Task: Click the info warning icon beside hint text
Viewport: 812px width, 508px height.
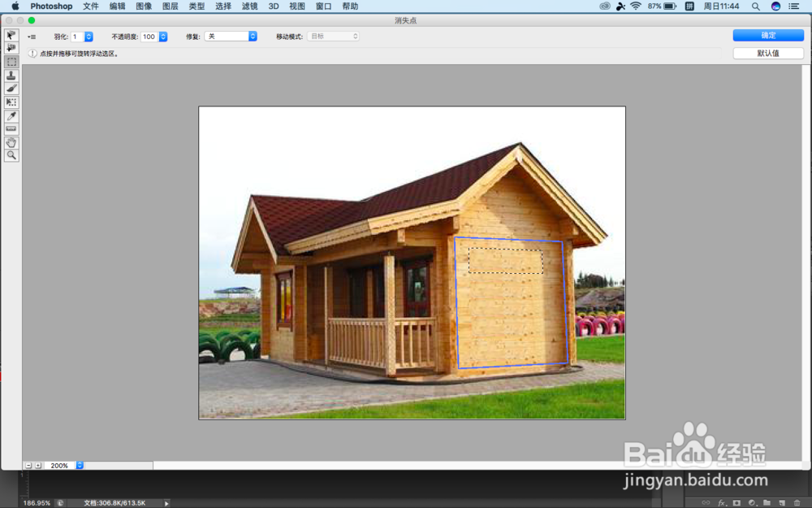Action: click(32, 54)
